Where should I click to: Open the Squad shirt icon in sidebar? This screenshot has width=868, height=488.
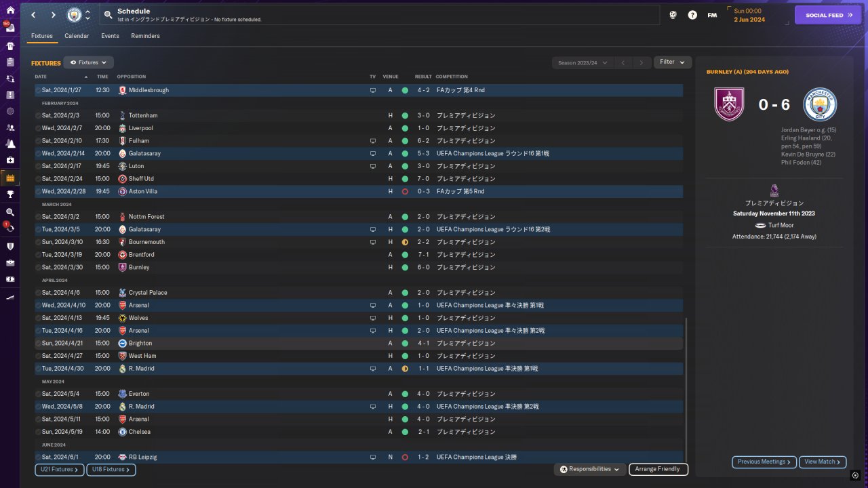pos(10,46)
